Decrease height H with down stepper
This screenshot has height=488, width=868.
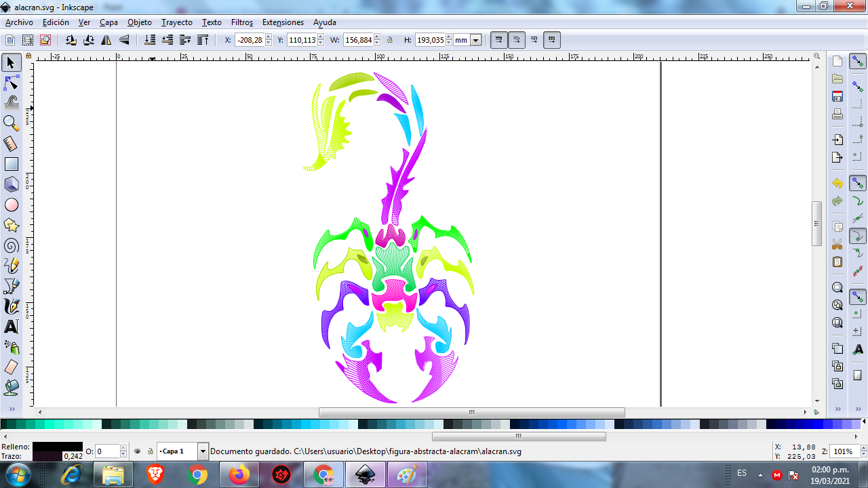[x=449, y=43]
